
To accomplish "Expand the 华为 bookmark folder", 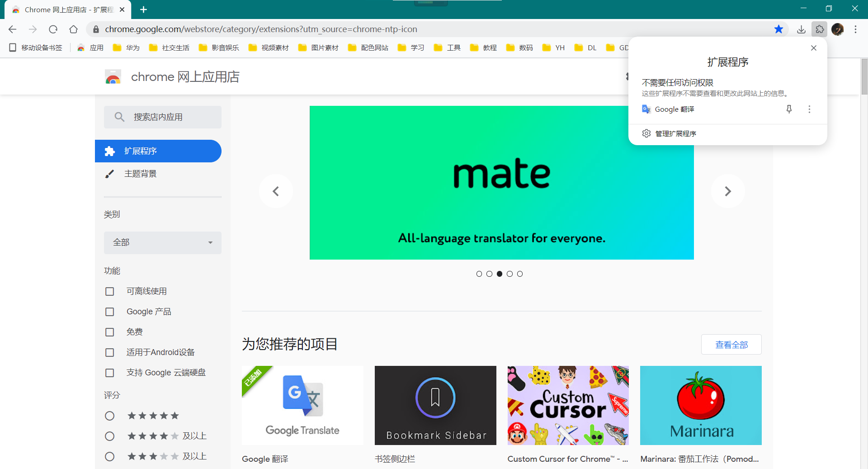I will 126,47.
